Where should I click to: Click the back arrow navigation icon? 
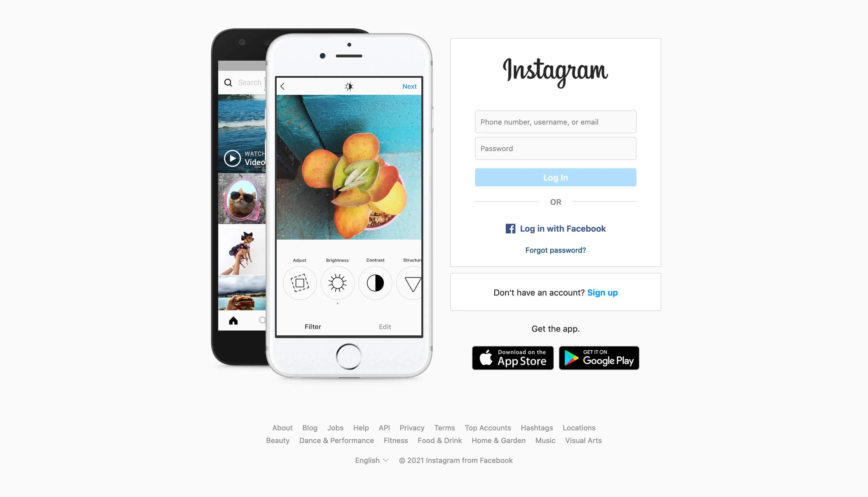[x=283, y=86]
